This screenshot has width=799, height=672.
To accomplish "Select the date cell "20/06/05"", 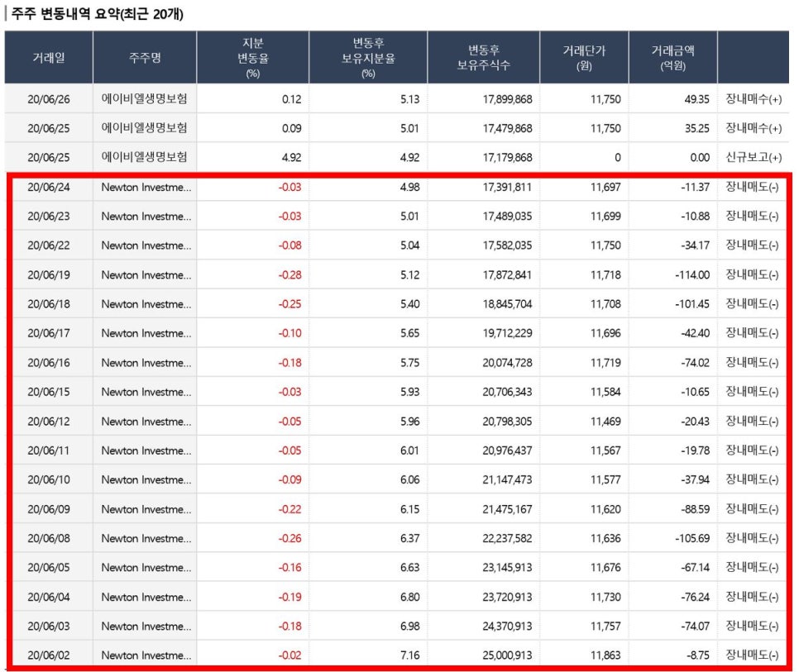I will pos(49,568).
